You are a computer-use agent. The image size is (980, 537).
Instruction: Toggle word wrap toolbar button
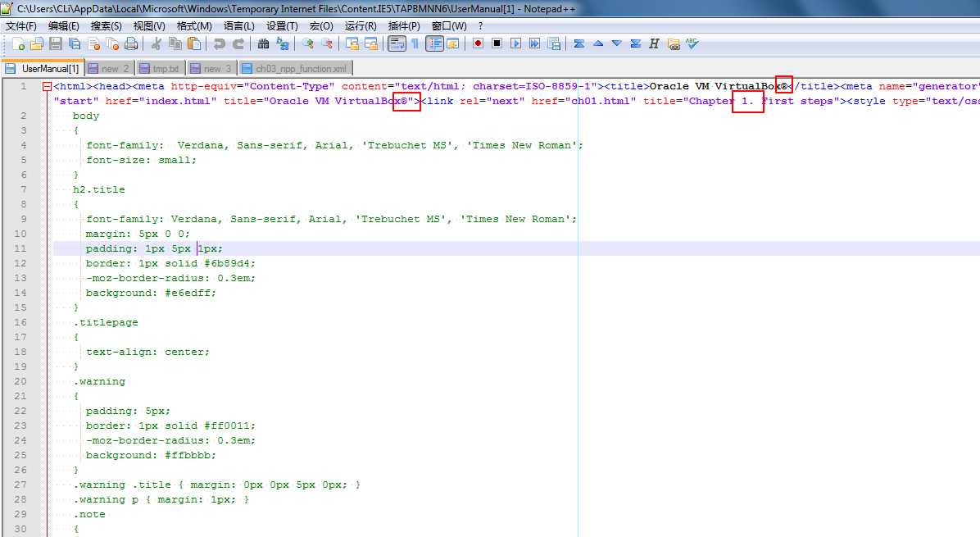pos(397,43)
